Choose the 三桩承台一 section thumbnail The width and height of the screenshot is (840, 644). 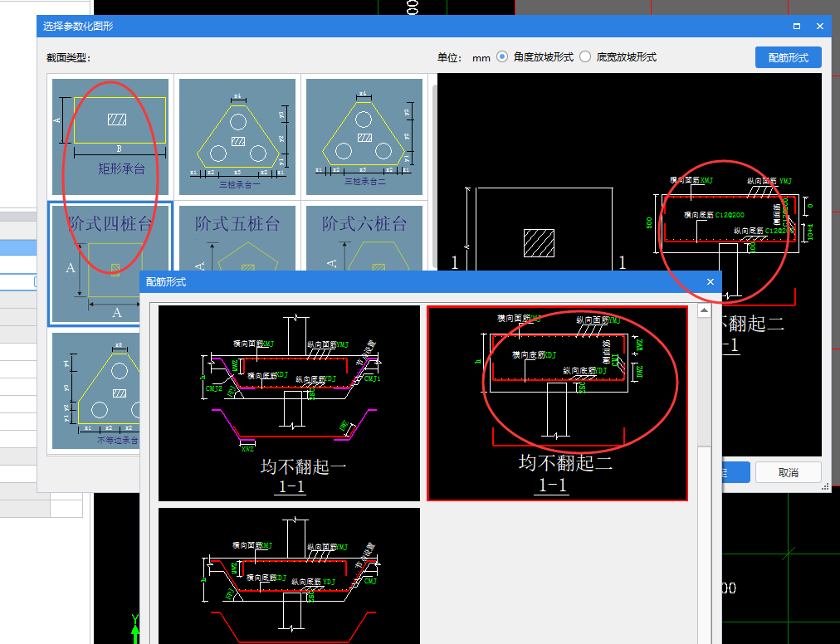click(x=237, y=137)
